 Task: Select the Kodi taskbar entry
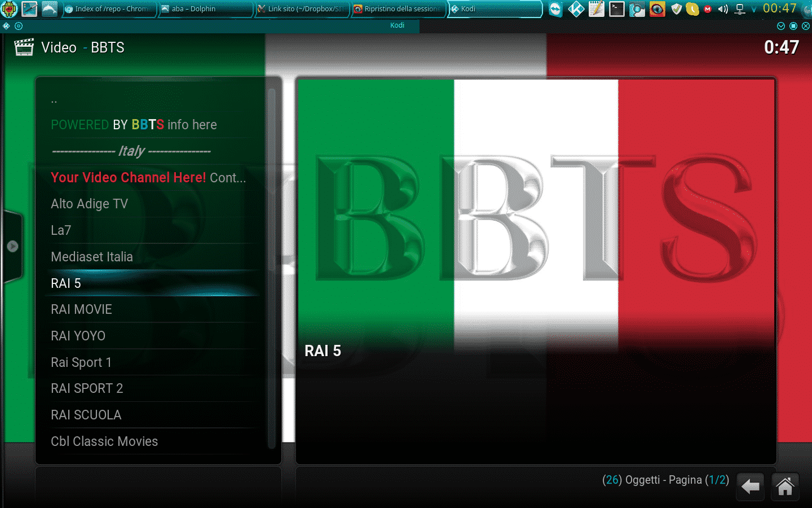pos(495,9)
